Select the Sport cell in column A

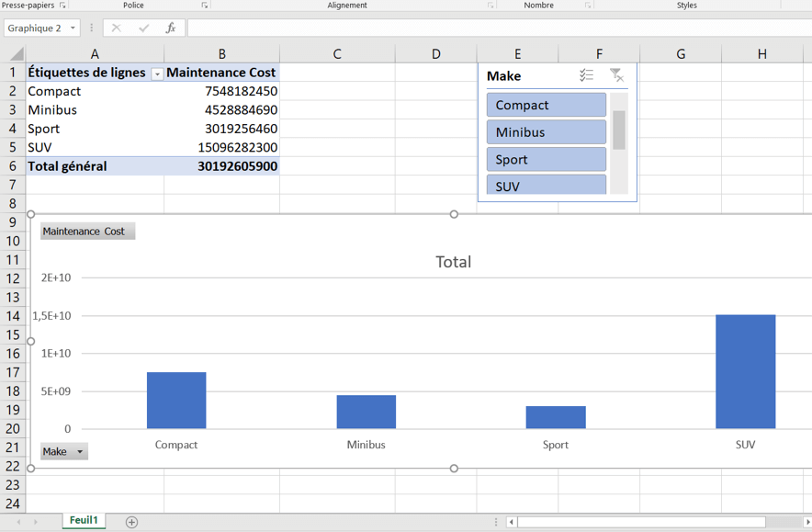tap(95, 129)
